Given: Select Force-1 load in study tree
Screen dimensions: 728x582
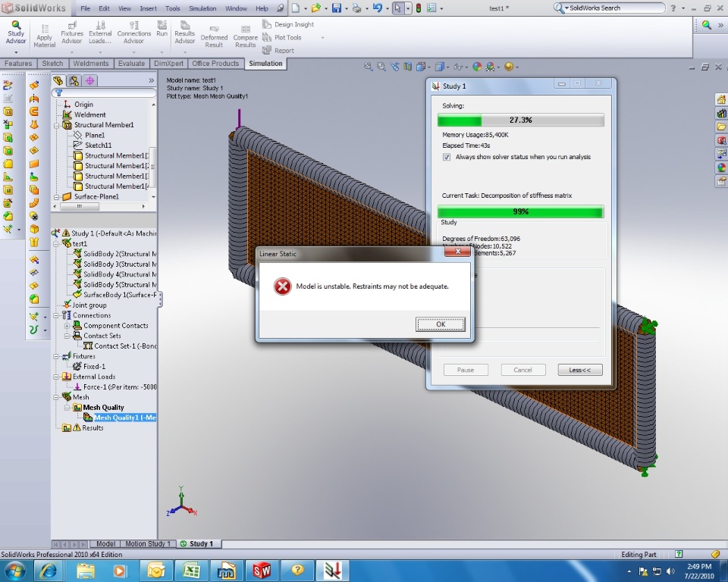Looking at the screenshot, I should (115, 387).
